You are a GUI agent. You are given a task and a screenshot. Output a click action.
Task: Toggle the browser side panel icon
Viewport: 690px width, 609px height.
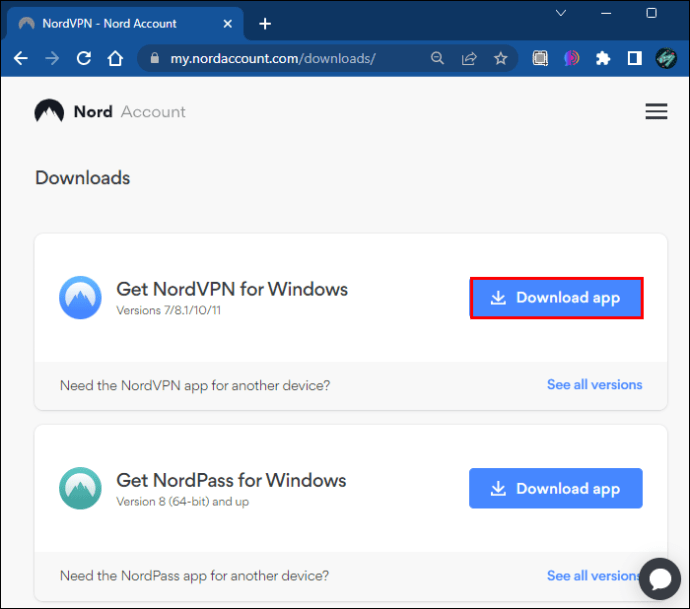pos(635,58)
